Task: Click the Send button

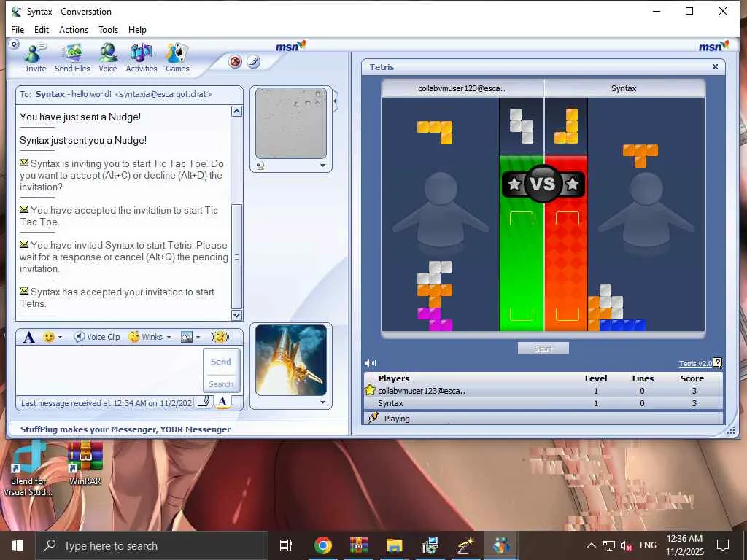Action: click(221, 362)
